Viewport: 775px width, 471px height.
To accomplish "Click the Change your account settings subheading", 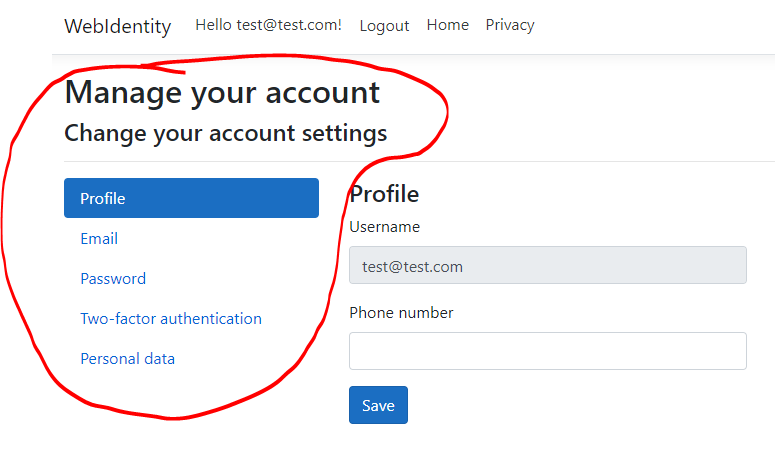I will [x=225, y=133].
